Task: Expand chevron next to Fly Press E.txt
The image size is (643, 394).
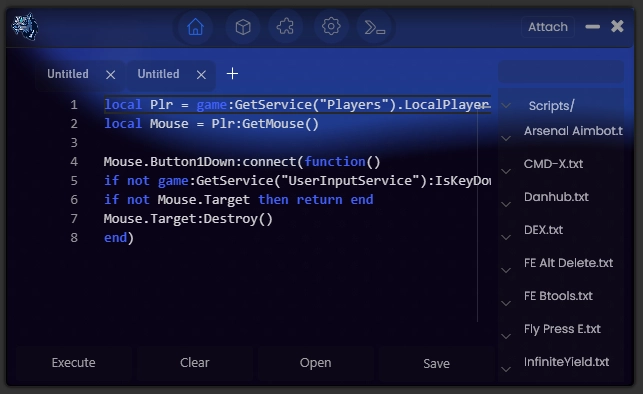Action: (506, 336)
